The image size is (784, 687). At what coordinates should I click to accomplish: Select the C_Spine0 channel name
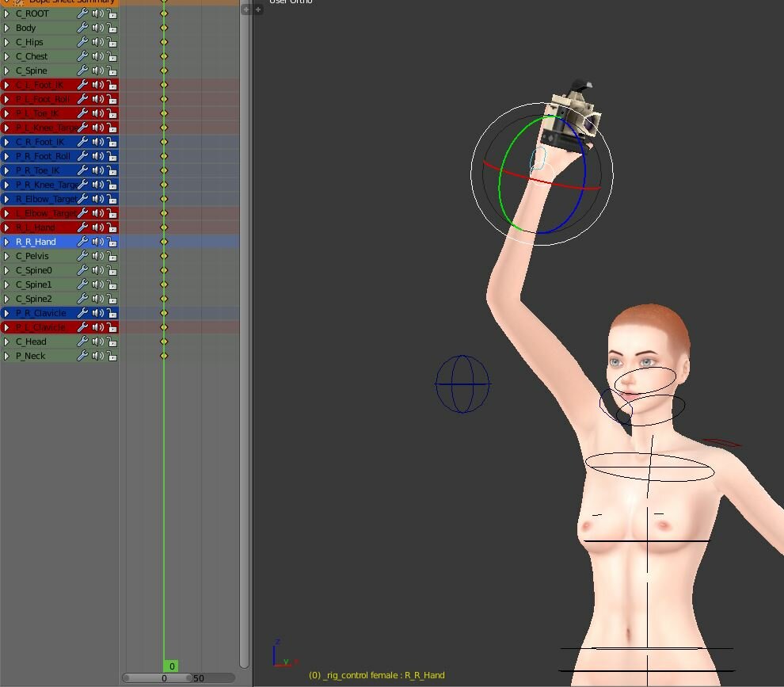tap(34, 270)
